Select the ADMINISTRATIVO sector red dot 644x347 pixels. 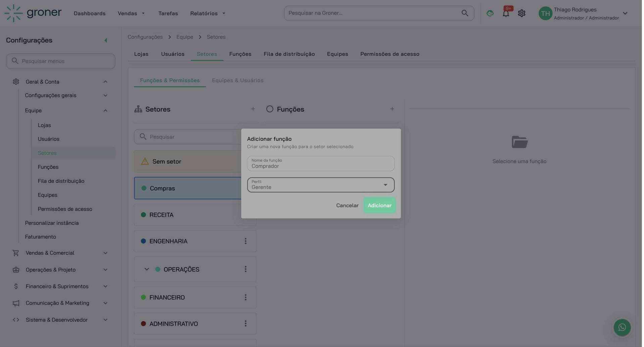click(x=143, y=324)
